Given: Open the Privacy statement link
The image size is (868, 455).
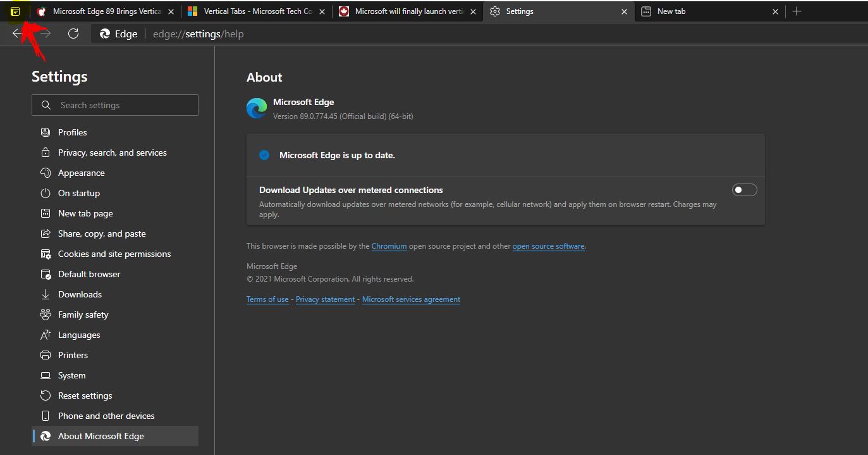Looking at the screenshot, I should 326,299.
